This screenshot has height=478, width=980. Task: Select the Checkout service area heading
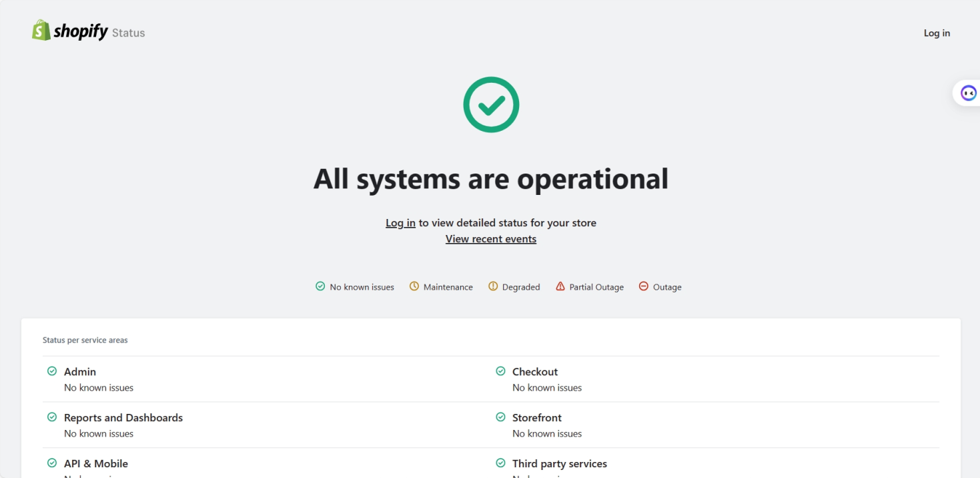tap(536, 371)
